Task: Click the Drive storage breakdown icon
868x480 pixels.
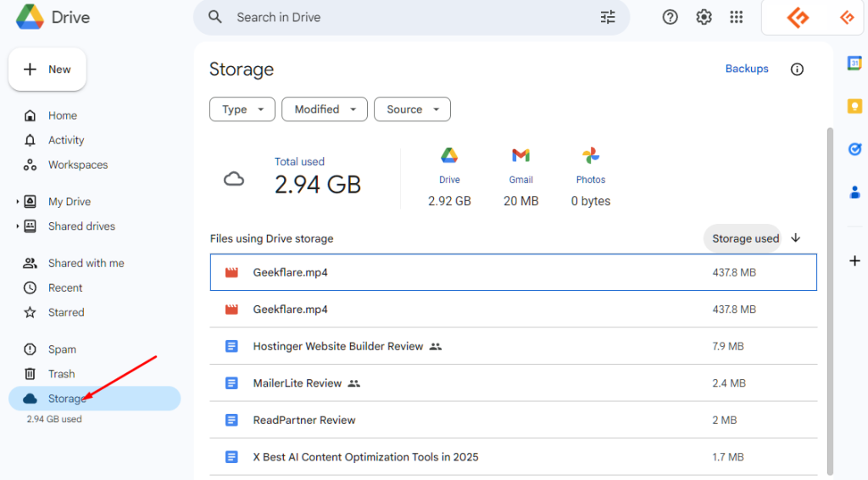Action: [449, 155]
